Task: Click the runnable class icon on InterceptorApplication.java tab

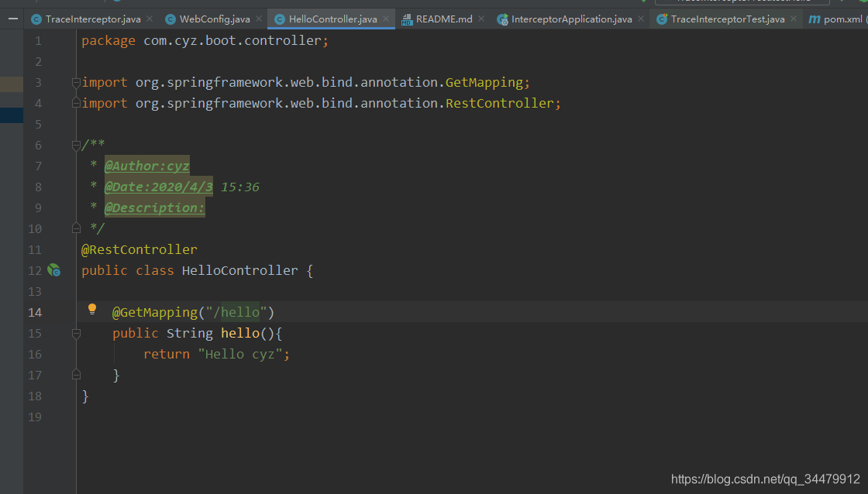Action: [502, 20]
